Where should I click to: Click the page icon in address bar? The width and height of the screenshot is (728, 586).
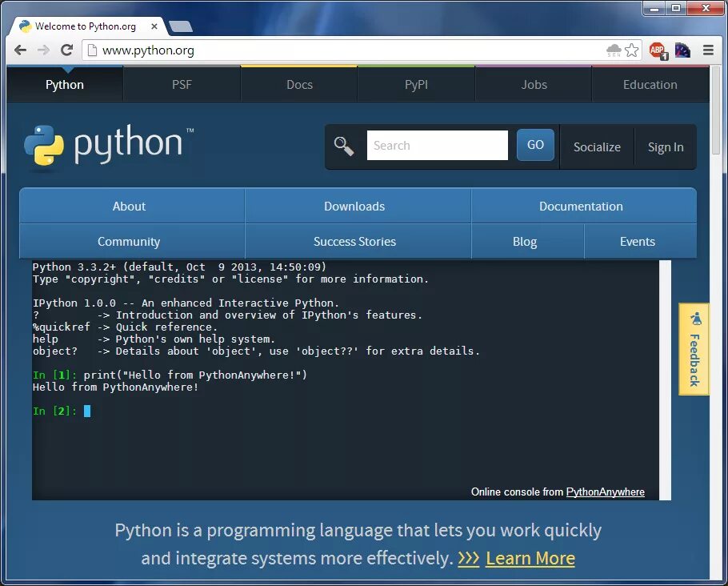[92, 50]
